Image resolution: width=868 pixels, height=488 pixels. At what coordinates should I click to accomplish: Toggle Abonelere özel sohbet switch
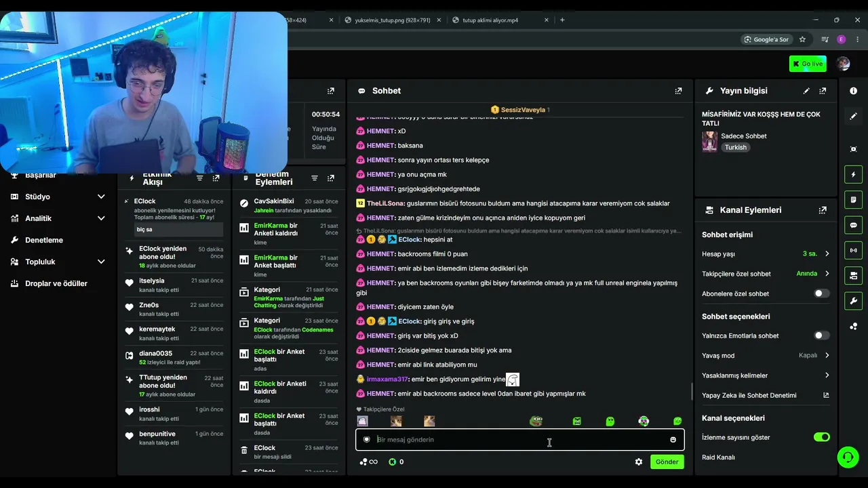pyautogui.click(x=821, y=293)
